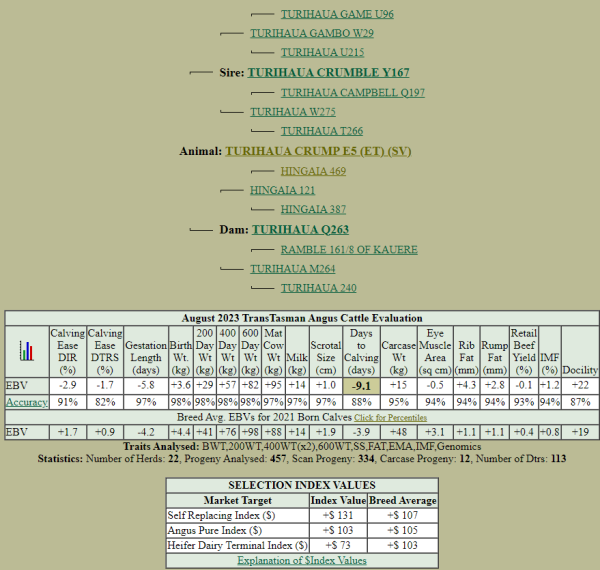Open Explanation of $Index Values link

[302, 560]
